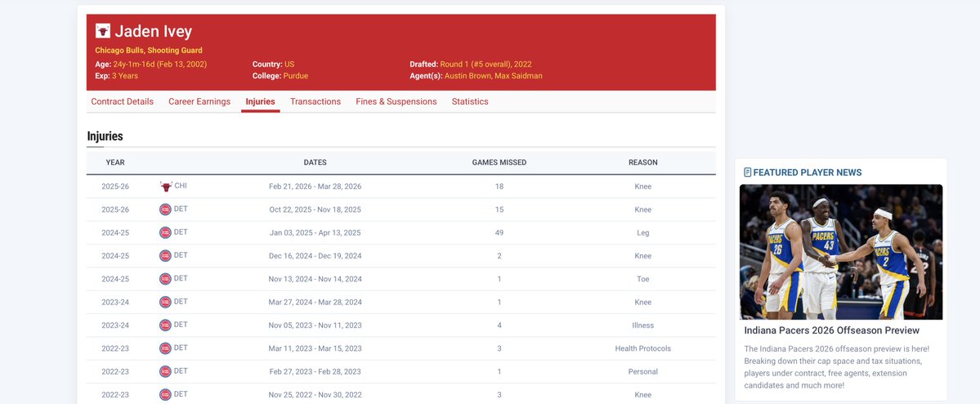Image resolution: width=980 pixels, height=404 pixels.
Task: Click dates Nov 05, 2023 - Nov 11, 2023
Action: click(315, 325)
